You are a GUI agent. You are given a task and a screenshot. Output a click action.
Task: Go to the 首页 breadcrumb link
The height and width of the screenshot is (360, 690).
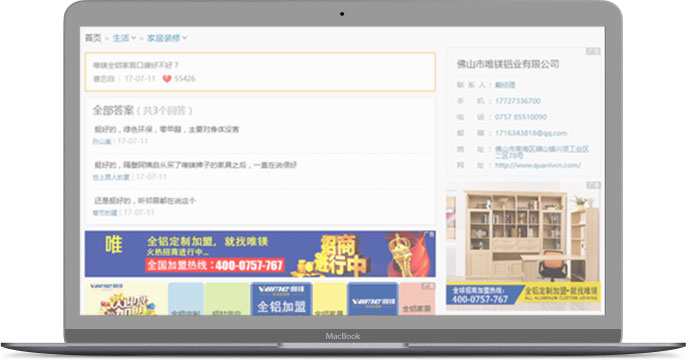[x=93, y=38]
